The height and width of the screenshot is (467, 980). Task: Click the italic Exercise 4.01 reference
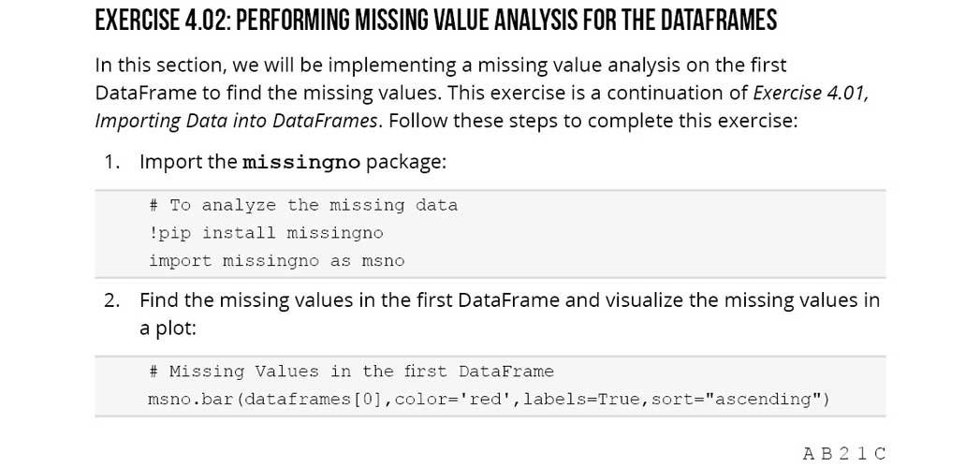pos(812,94)
